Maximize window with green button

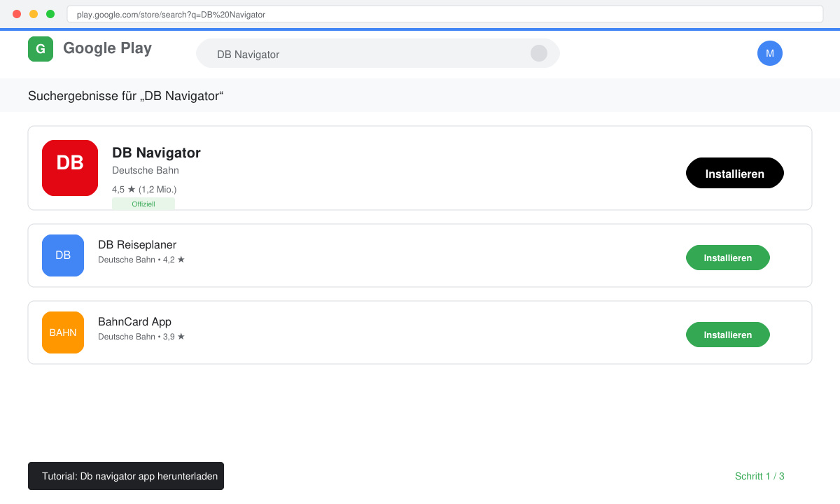pyautogui.click(x=50, y=14)
